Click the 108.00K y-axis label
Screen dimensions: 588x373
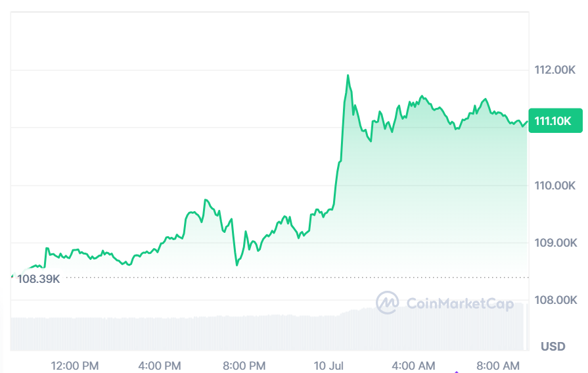555,300
